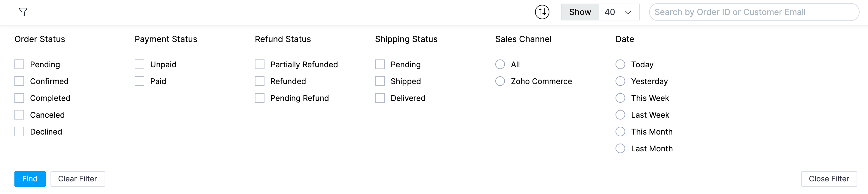Enable the Confirmed order status checkbox
The width and height of the screenshot is (868, 194).
coord(19,81)
